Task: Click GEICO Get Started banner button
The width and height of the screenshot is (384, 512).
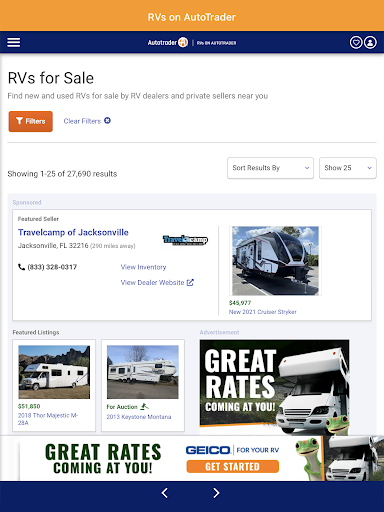Action: [233, 467]
